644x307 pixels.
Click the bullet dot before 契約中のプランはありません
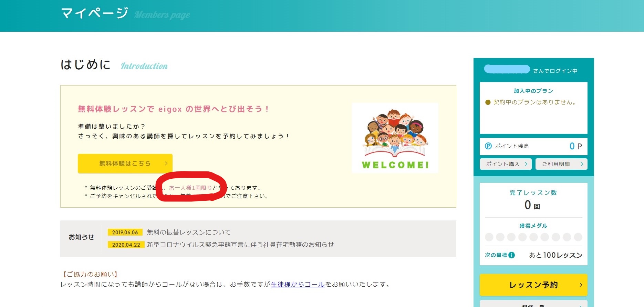pos(488,102)
